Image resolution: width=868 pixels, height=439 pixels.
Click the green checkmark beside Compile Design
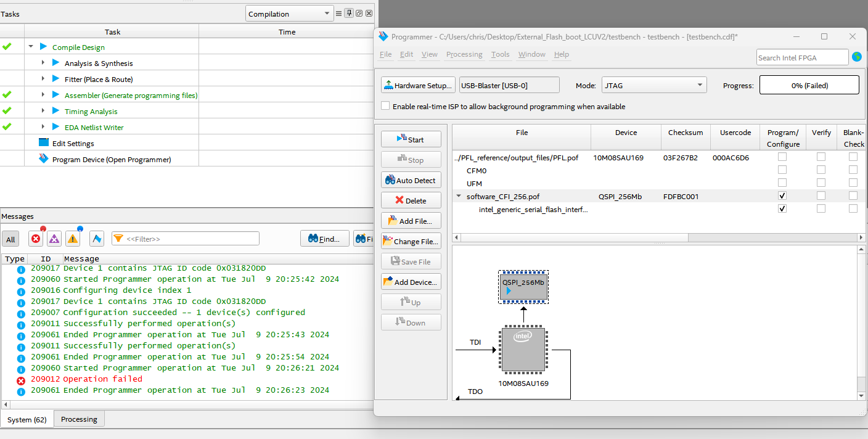[x=7, y=47]
